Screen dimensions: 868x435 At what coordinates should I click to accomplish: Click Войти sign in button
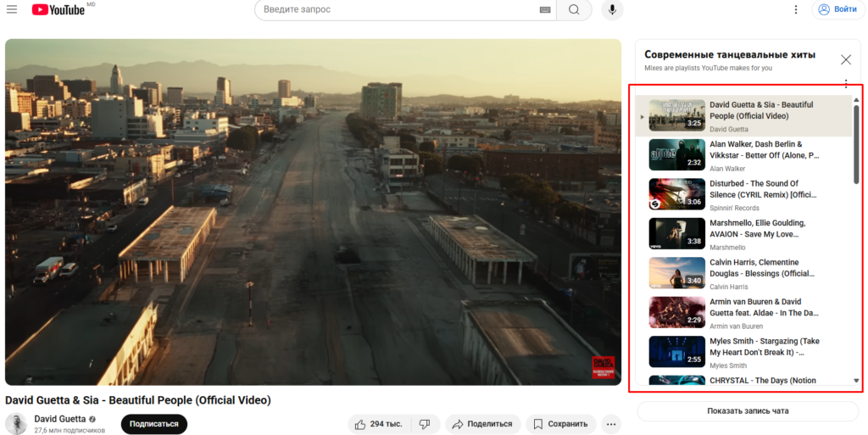pyautogui.click(x=837, y=10)
